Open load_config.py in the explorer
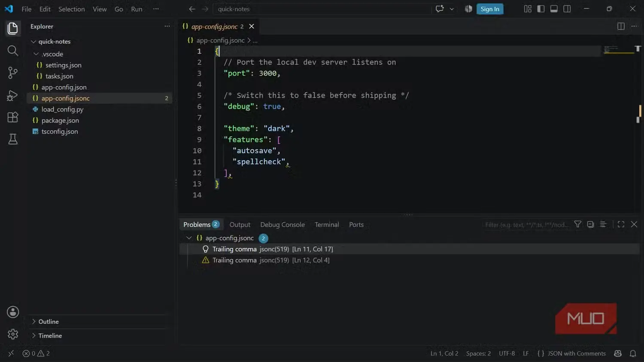Image resolution: width=644 pixels, height=362 pixels. click(62, 109)
